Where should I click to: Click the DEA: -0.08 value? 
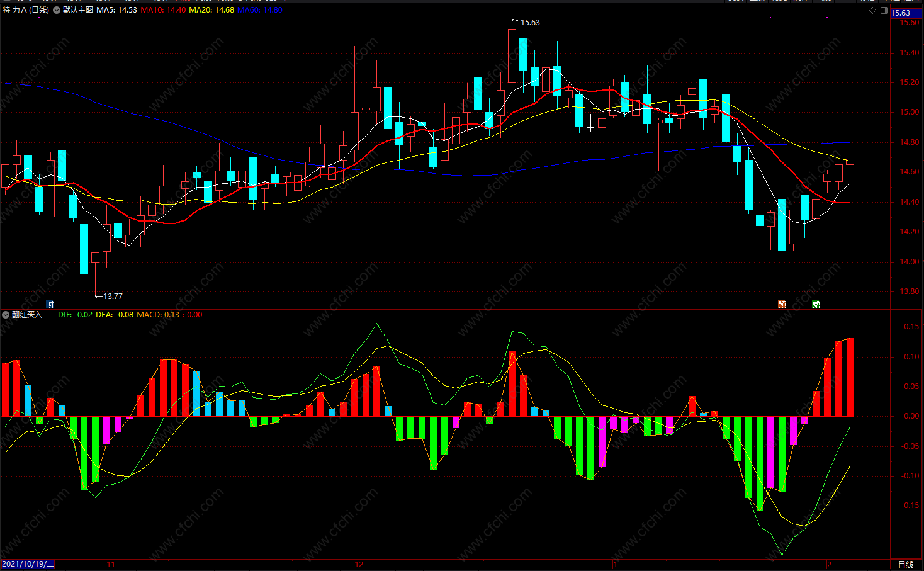(115, 315)
